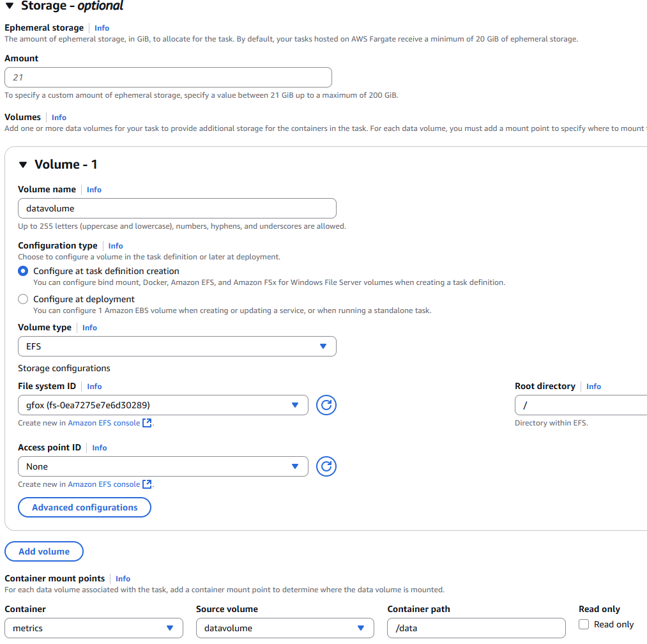Viewport: 647px width, 644px height.
Task: Click the ephemeral storage Amount field
Action: pyautogui.click(x=168, y=77)
